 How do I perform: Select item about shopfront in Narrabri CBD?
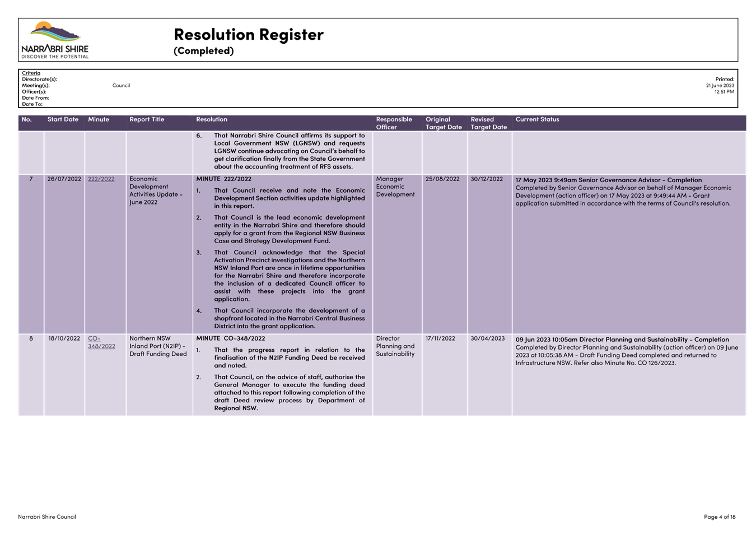(x=281, y=318)
